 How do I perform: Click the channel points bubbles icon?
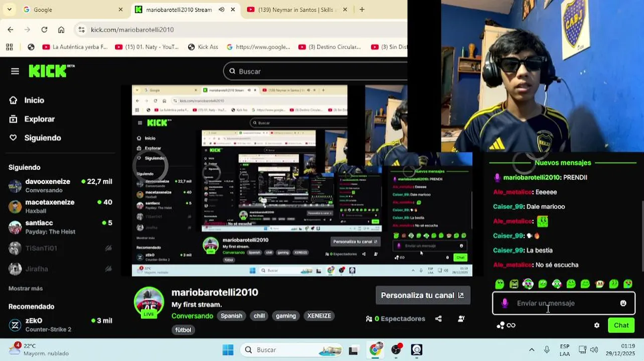(x=501, y=325)
